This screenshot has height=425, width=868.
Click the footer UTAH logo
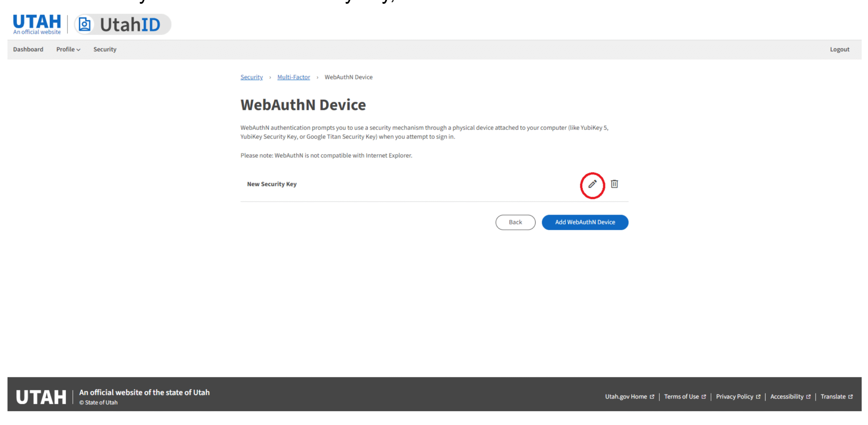(41, 397)
